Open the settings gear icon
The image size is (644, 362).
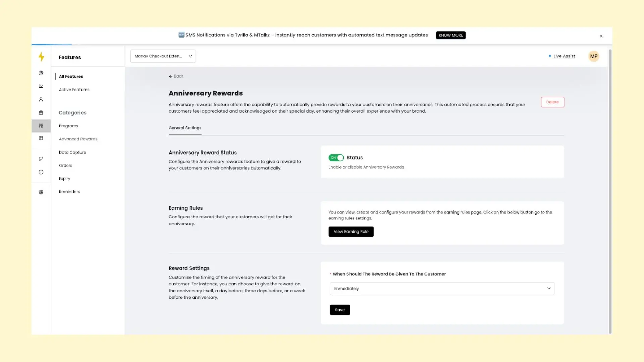(x=41, y=192)
